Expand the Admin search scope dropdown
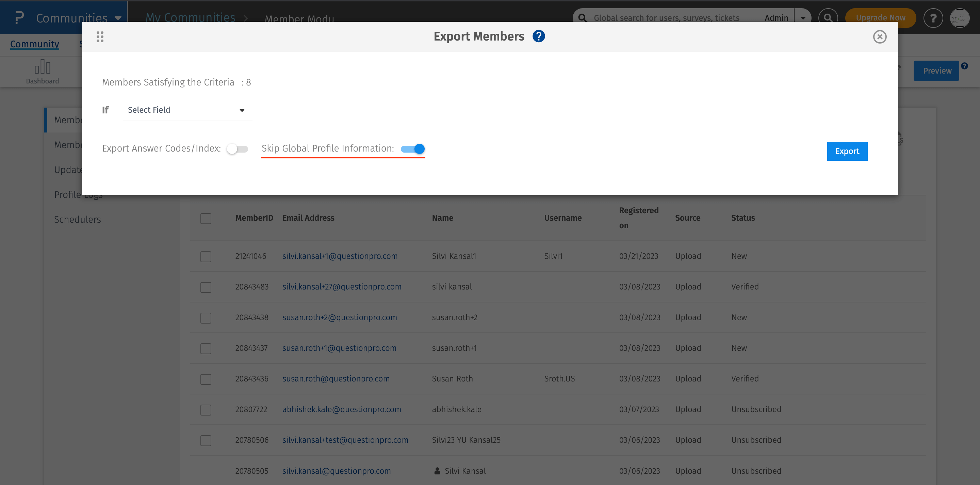 (802, 18)
